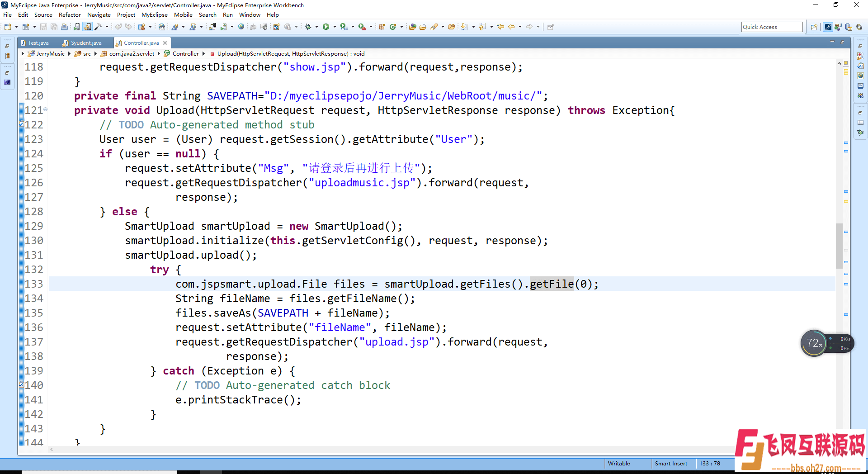Screen dimensions: 868x474
Task: Toggle the Pin Editor toolbar button
Action: (x=550, y=27)
